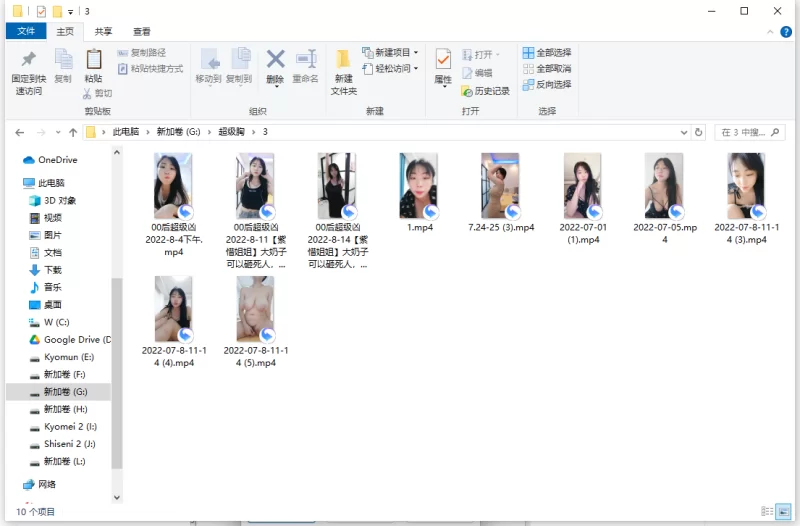Screen dimensions: 800x526
Task: Select drive W (C:) in the navigation pane
Action: coord(49,322)
